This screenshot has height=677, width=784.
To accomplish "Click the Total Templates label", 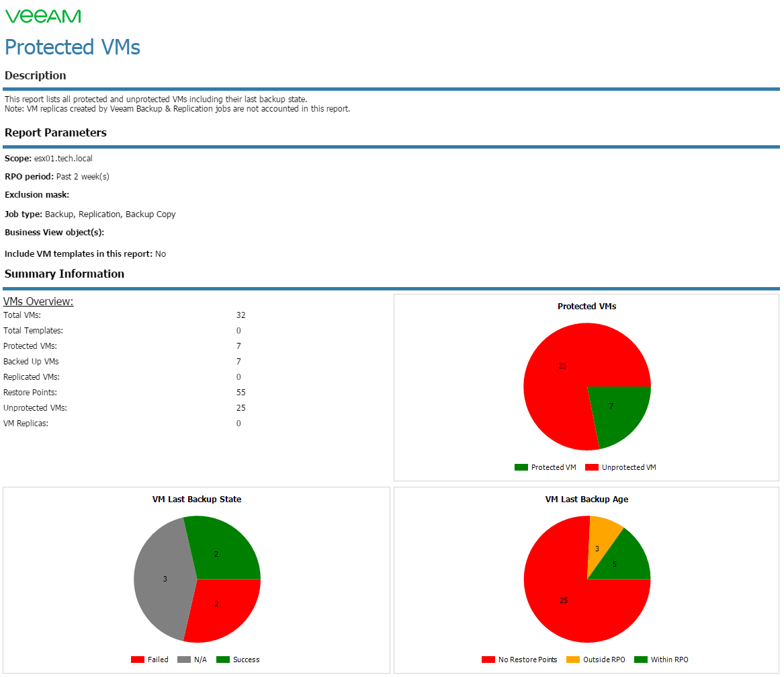I will coord(33,331).
